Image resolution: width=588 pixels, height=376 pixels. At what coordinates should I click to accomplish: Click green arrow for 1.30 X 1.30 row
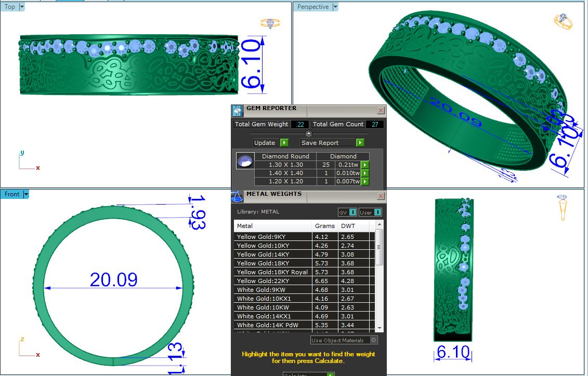[x=365, y=165]
